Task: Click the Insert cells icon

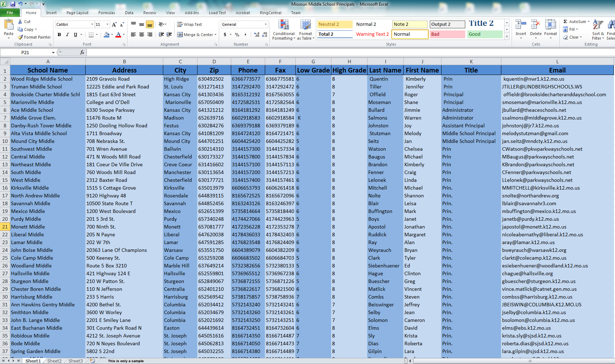Action: (520, 25)
